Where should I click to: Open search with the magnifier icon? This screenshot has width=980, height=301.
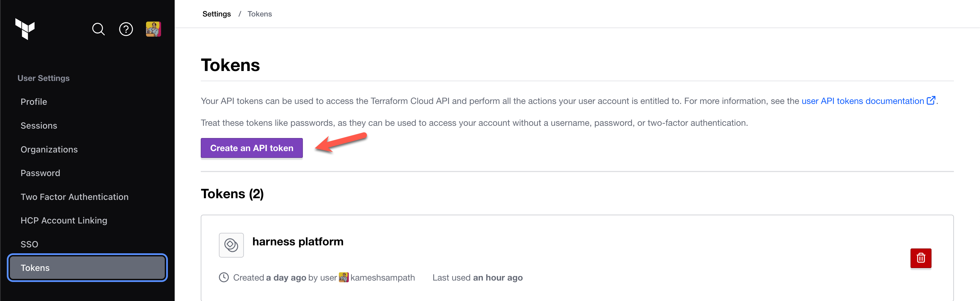coord(98,29)
